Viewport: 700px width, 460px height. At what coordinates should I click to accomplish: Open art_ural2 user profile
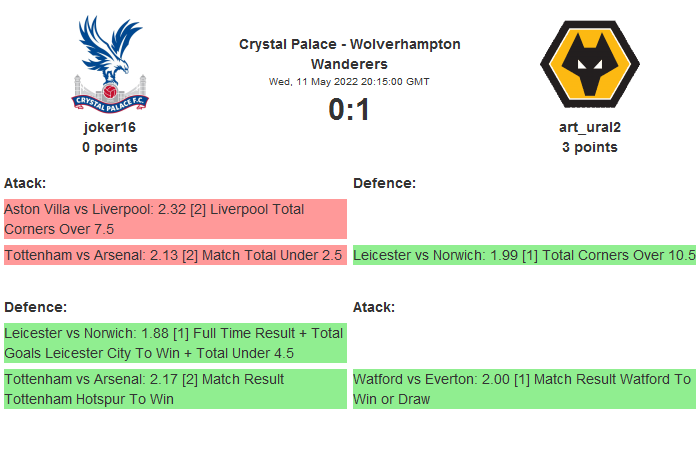589,127
